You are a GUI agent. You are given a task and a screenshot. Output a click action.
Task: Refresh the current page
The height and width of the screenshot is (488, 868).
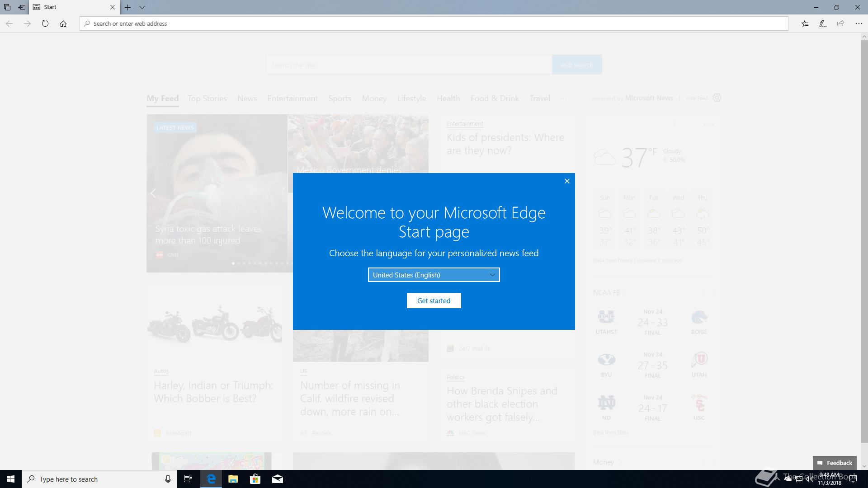point(45,23)
